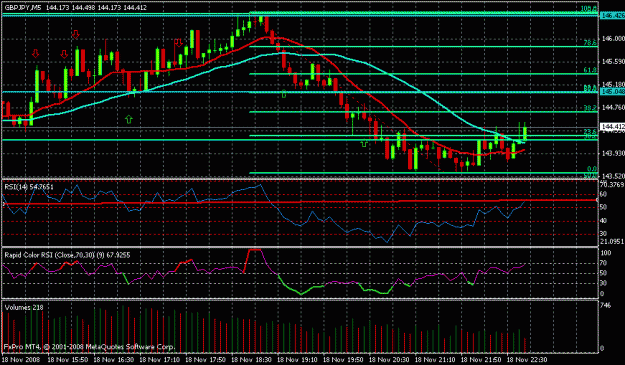625x365 pixels.
Task: Click the 143.520 price scale value
Action: (x=613, y=176)
